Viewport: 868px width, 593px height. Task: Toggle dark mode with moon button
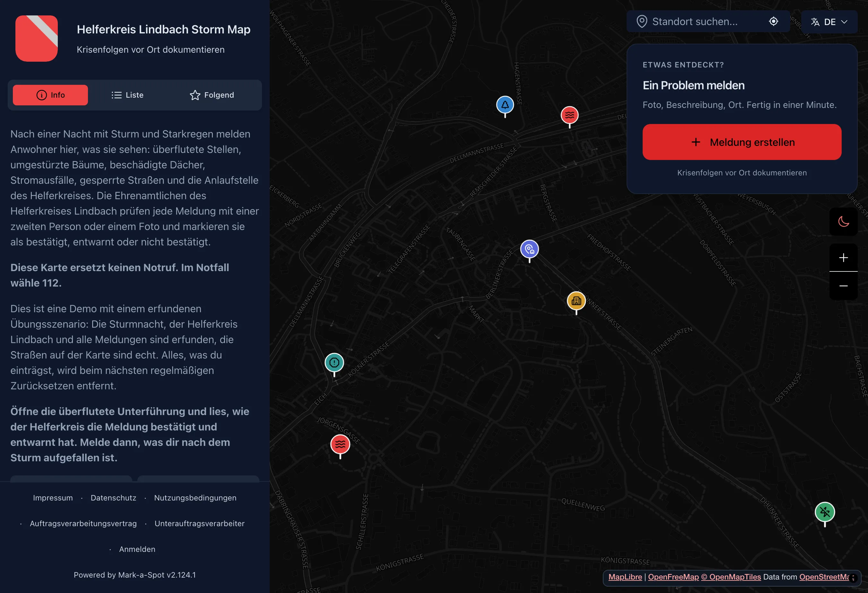(x=843, y=222)
